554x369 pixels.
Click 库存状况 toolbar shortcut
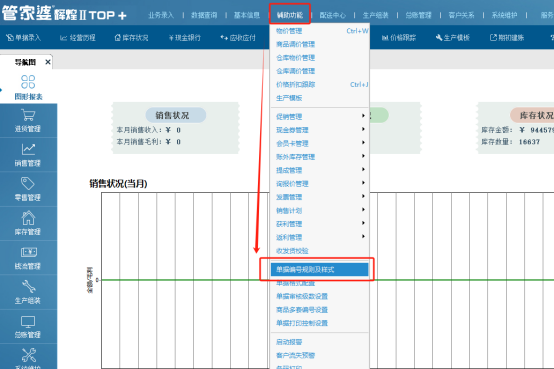click(131, 37)
